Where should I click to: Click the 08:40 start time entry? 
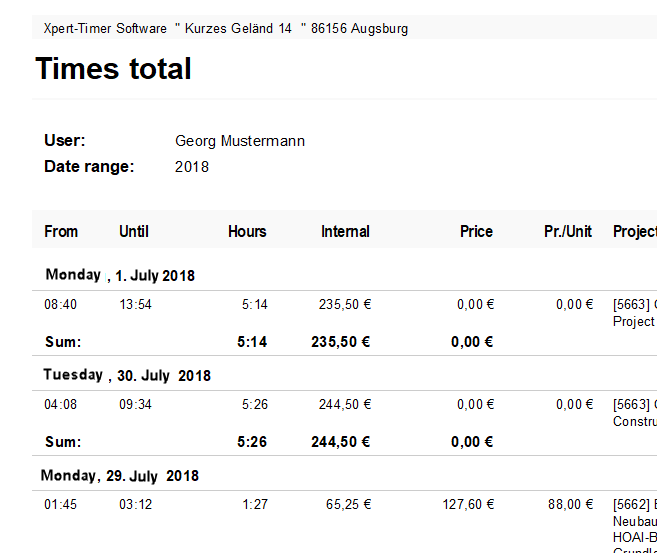click(60, 305)
